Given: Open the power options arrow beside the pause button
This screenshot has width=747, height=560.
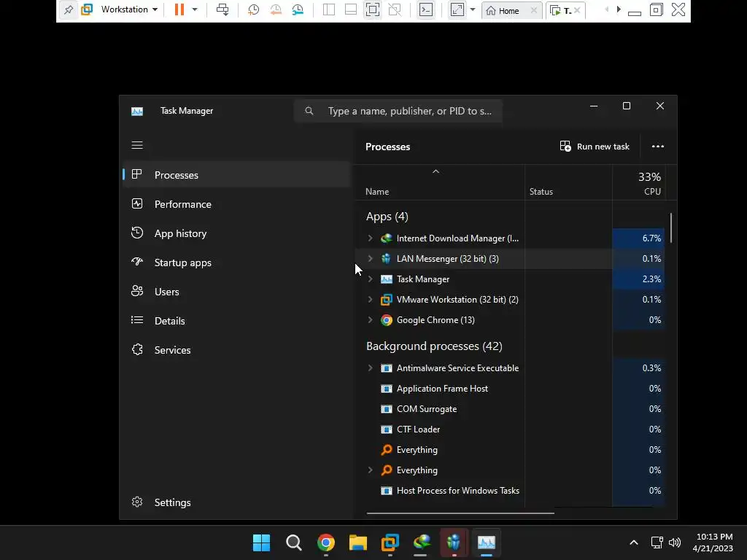Looking at the screenshot, I should click(195, 9).
